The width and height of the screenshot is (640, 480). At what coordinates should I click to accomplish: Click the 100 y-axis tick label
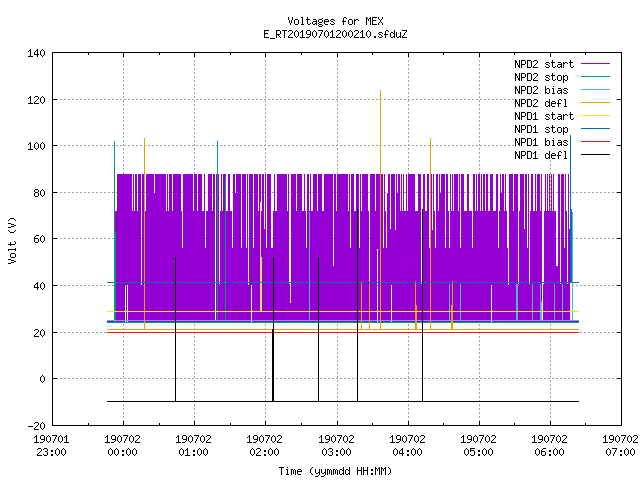pos(36,146)
